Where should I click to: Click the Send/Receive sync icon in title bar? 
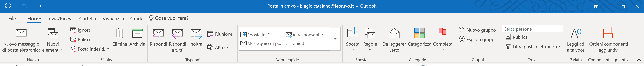[8, 6]
